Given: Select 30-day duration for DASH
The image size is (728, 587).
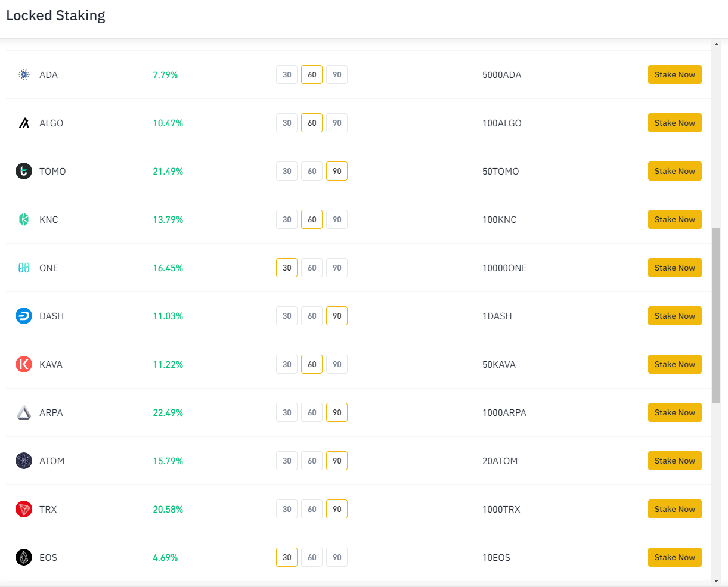Looking at the screenshot, I should [287, 316].
